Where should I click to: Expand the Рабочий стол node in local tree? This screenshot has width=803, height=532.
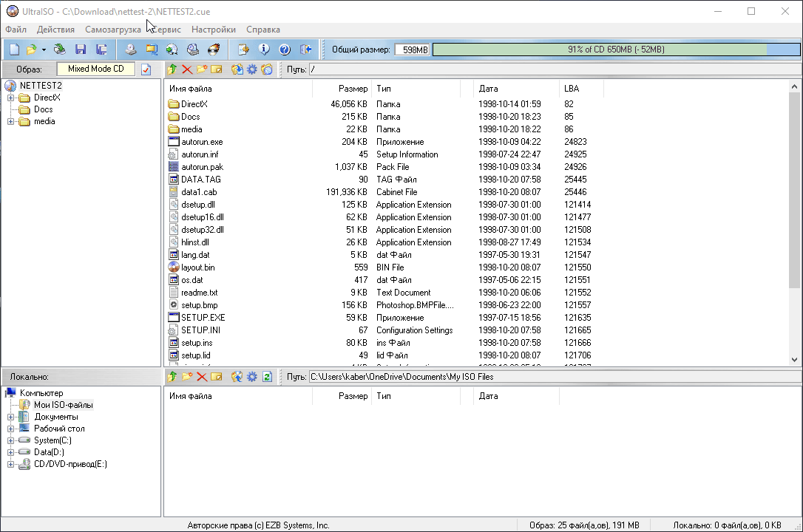[x=10, y=429]
